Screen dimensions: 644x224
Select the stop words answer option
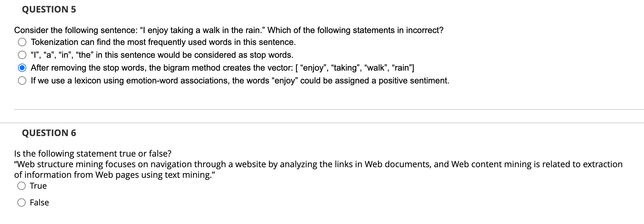pyautogui.click(x=22, y=54)
